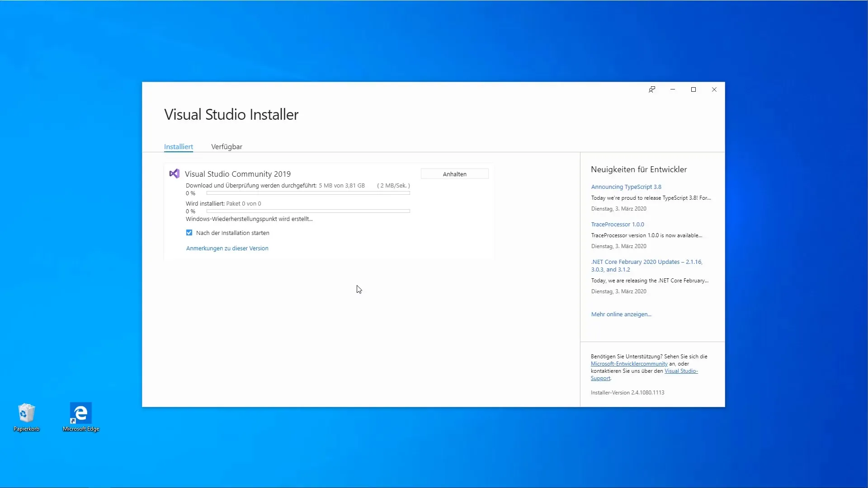The width and height of the screenshot is (868, 488).
Task: Click the Visual Studio Installer heading
Action: click(x=231, y=115)
